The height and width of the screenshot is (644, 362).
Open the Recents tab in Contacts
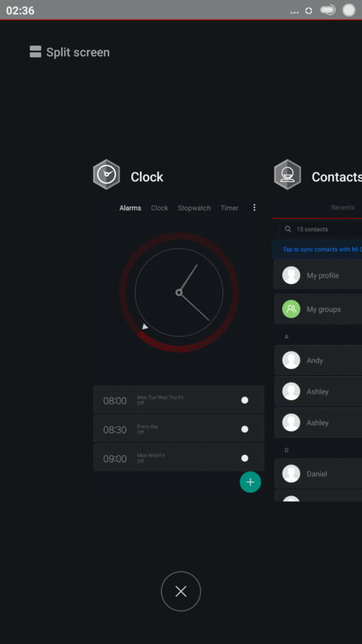click(342, 208)
